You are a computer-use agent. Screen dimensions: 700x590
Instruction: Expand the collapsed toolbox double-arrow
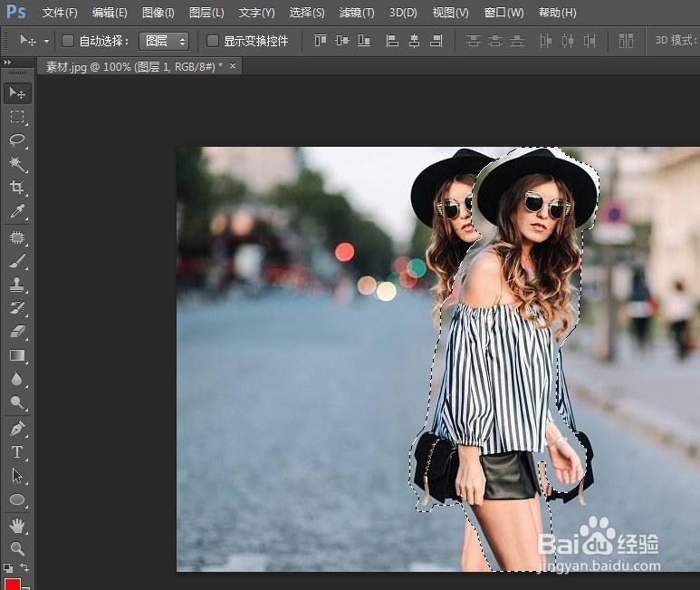(7, 63)
